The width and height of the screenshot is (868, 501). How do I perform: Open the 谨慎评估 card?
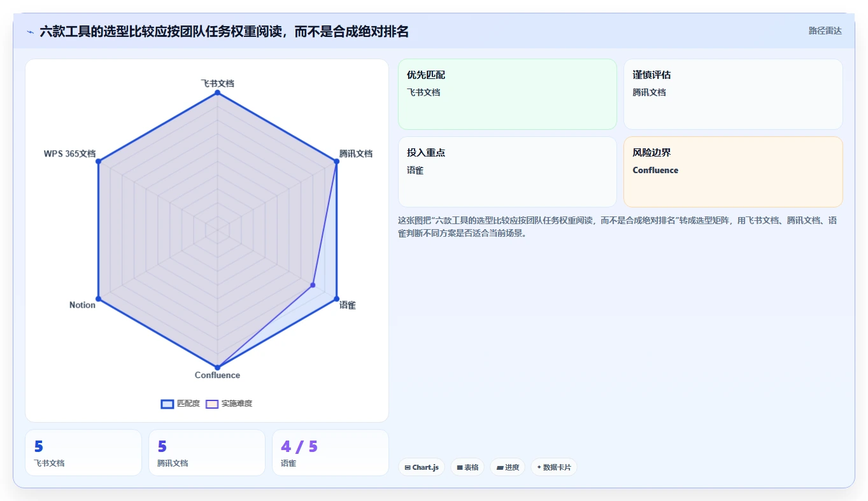(x=733, y=94)
